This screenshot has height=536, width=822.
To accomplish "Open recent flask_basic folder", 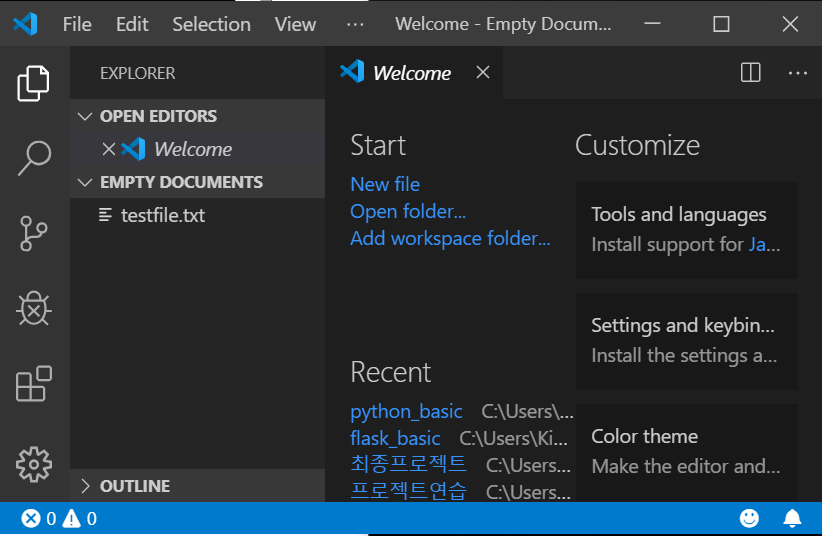I will 395,438.
